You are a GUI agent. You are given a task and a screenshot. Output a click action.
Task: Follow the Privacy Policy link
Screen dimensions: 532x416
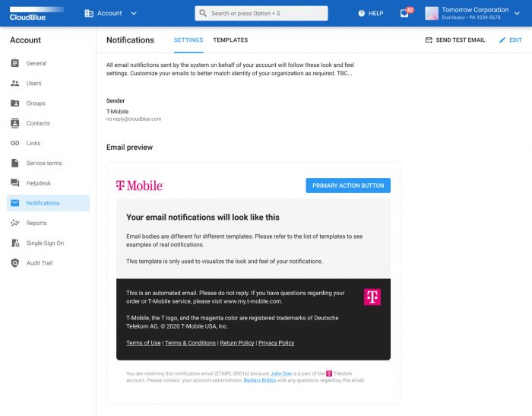click(x=276, y=343)
